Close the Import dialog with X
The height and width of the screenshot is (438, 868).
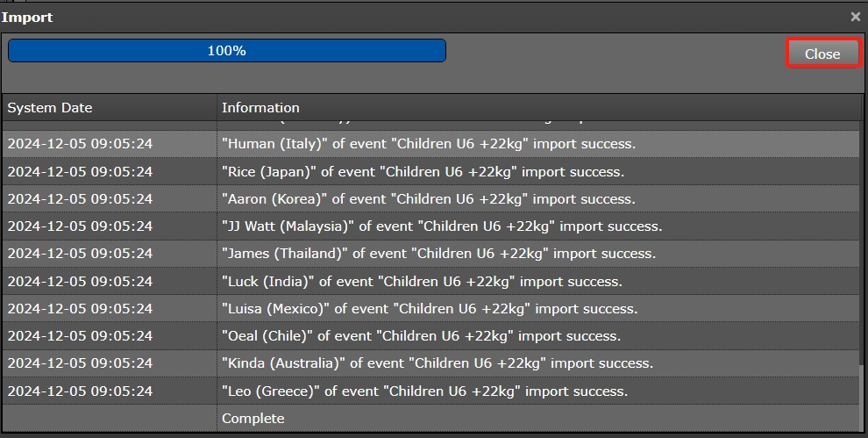(856, 17)
